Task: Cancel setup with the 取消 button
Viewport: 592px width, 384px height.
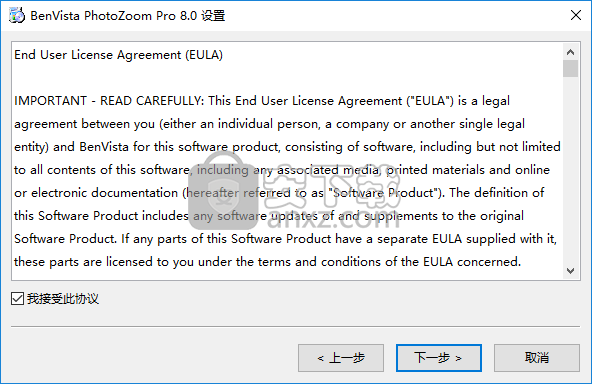Action: tap(536, 358)
